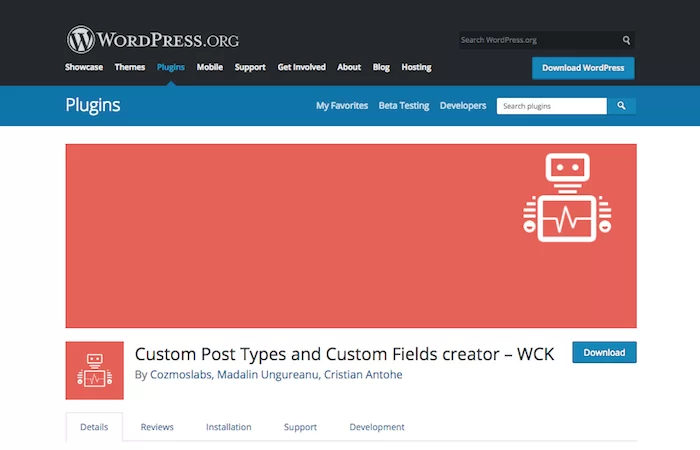Go to the Mobile menu item
The image size is (700, 450).
(210, 67)
